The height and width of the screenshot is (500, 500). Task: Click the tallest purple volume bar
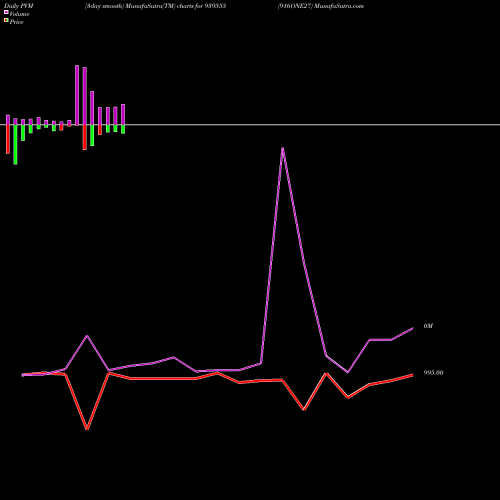coord(77,95)
